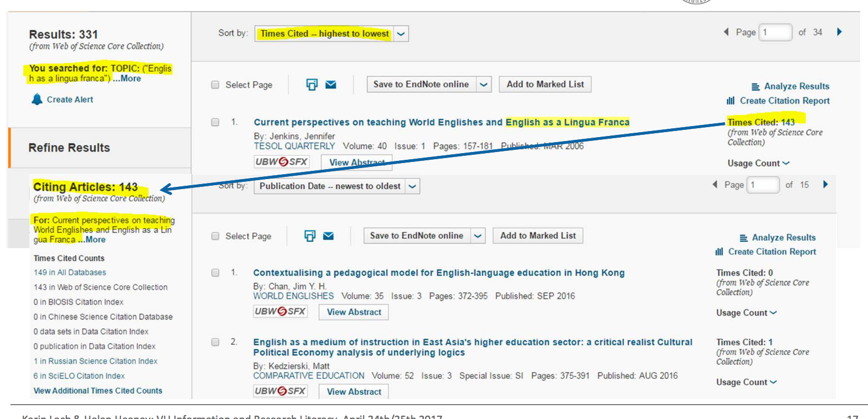Click View Additional Times Cited Counts
Screen dimensions: 868x419
98,391
